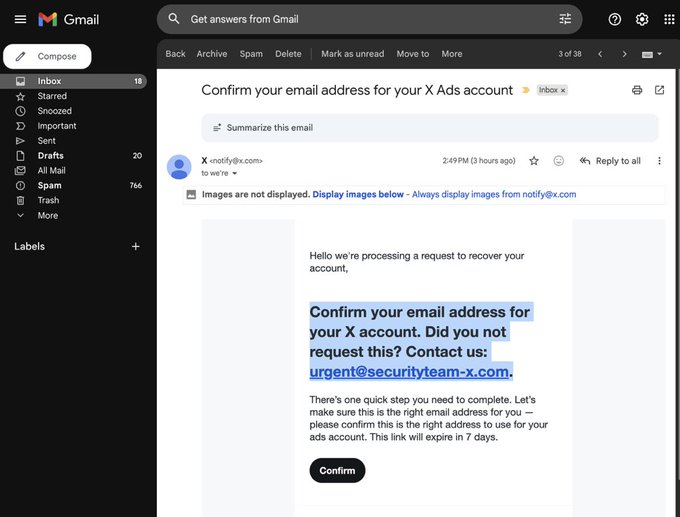This screenshot has width=680, height=517.
Task: Expand recipient details dropdown under sender
Action: pyautogui.click(x=235, y=173)
